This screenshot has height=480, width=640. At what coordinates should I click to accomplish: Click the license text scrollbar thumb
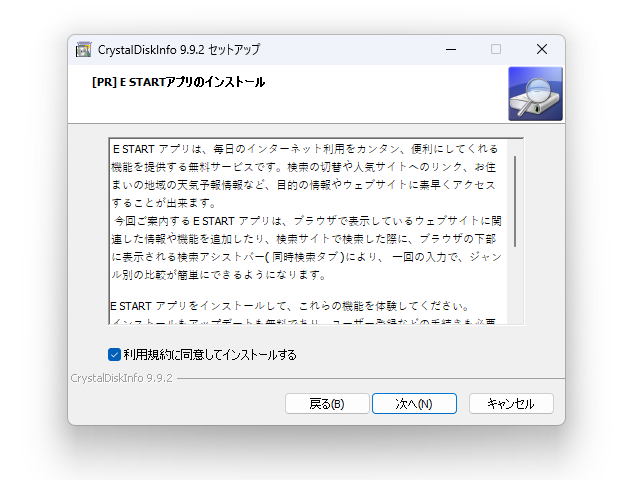click(515, 201)
